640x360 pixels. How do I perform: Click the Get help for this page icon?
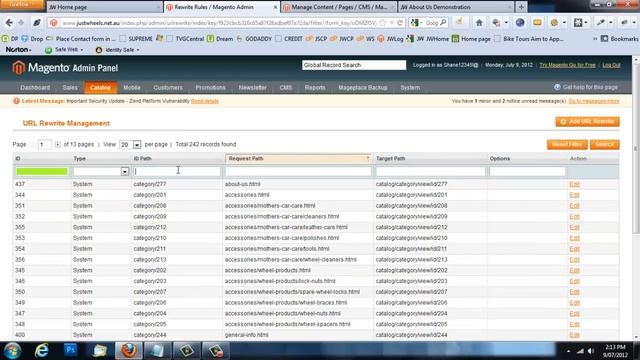click(557, 87)
